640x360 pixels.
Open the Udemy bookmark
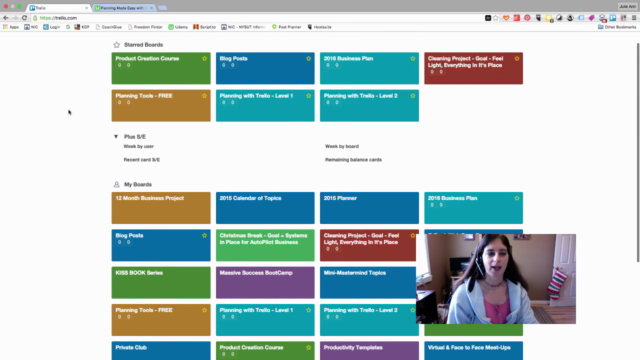[178, 27]
